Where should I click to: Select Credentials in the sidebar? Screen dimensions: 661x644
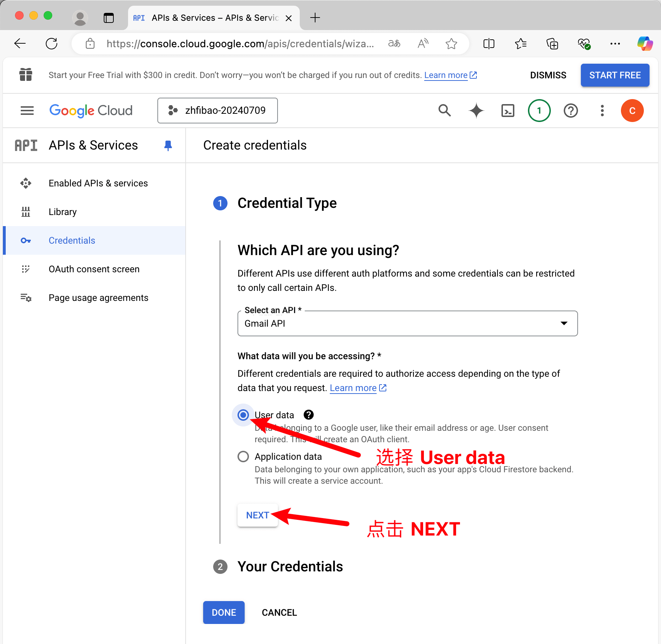click(94, 240)
